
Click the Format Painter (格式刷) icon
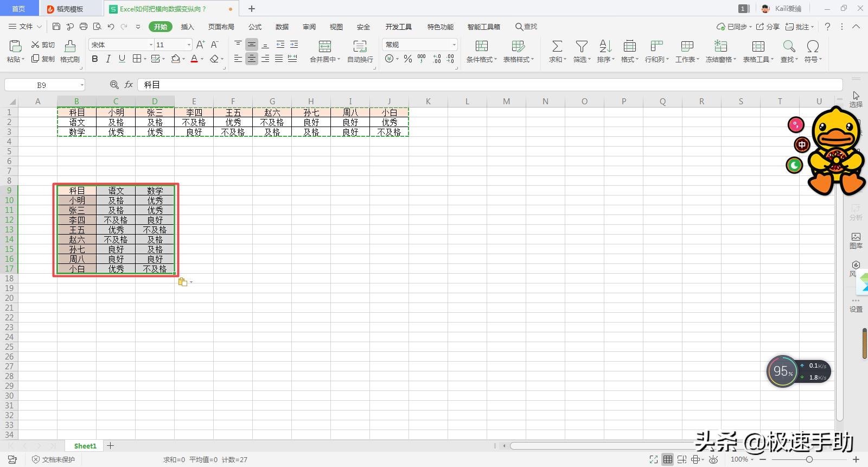click(x=69, y=47)
